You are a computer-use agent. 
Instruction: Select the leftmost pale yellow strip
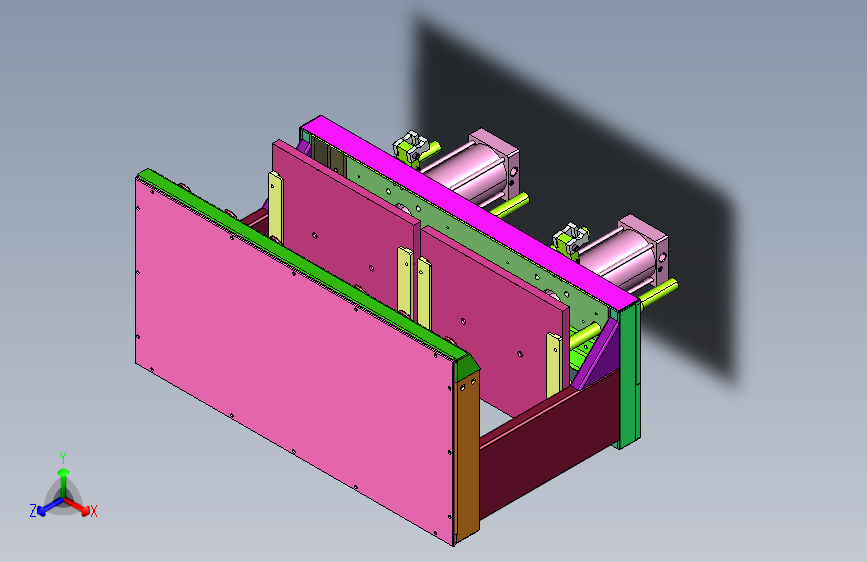point(275,207)
